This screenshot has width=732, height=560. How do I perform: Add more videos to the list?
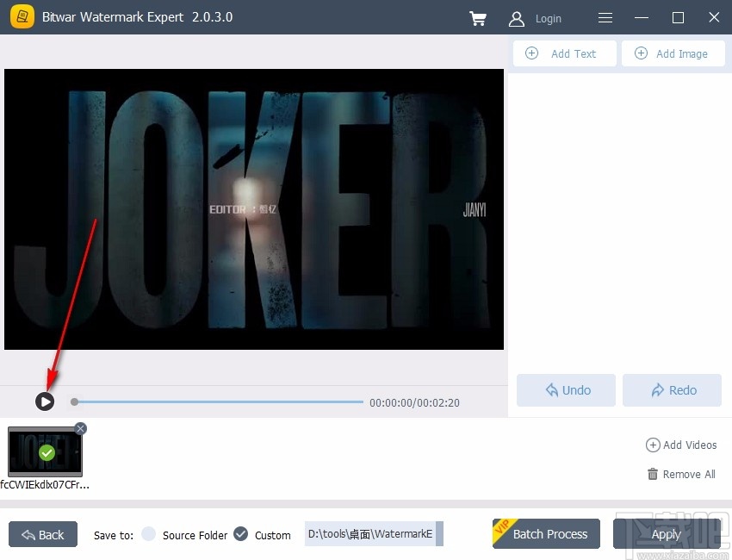681,445
